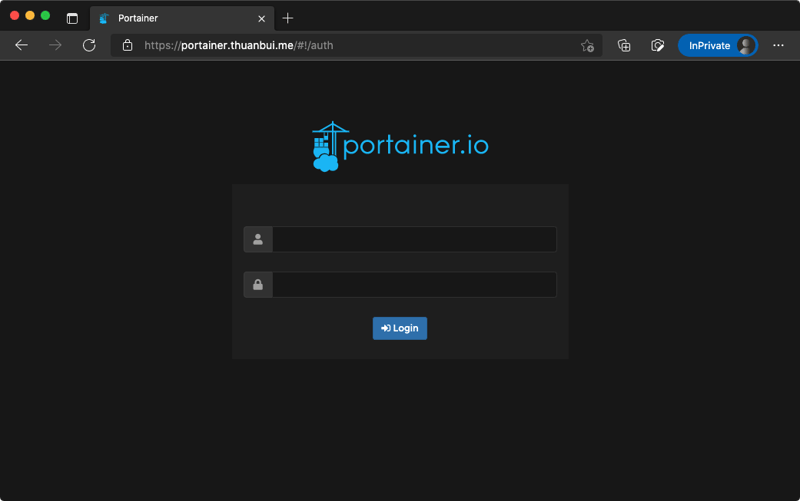Click the portainer.io logo

(400, 147)
